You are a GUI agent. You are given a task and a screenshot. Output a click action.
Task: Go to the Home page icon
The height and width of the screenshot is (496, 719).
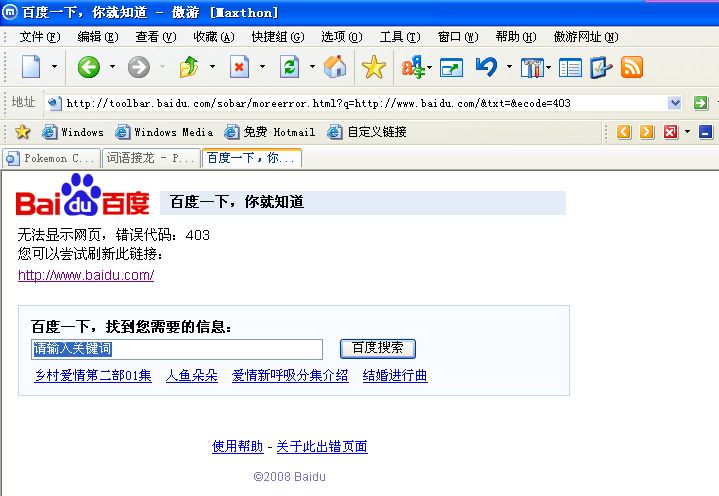point(335,67)
